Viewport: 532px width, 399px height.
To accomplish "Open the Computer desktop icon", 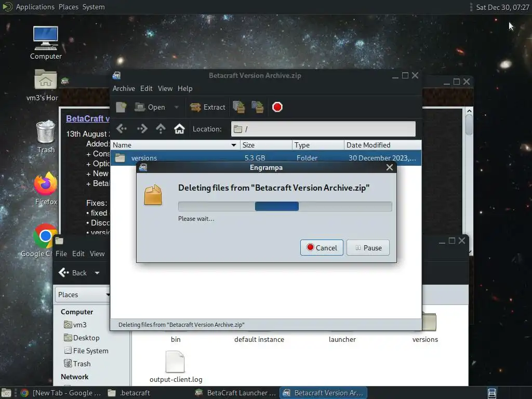I will click(x=46, y=43).
